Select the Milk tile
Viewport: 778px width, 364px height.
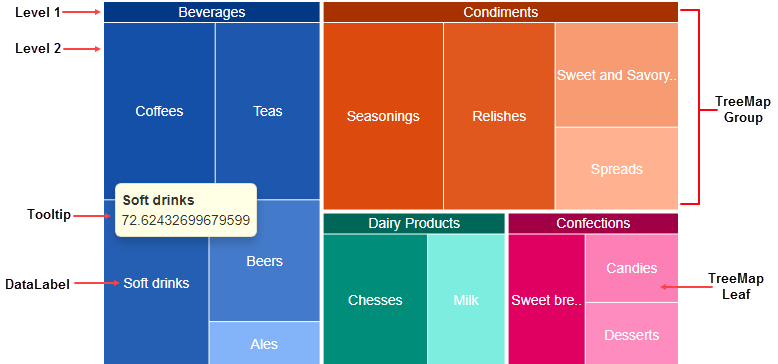pos(466,300)
